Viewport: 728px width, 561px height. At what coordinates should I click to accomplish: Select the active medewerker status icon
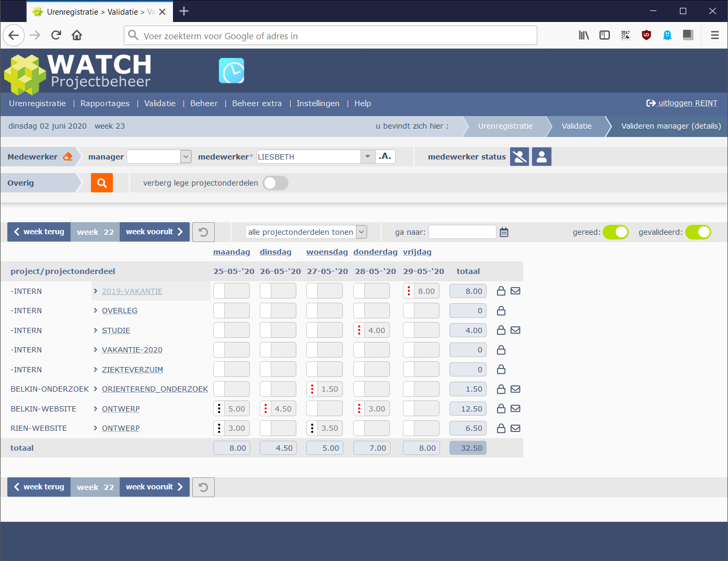(542, 156)
